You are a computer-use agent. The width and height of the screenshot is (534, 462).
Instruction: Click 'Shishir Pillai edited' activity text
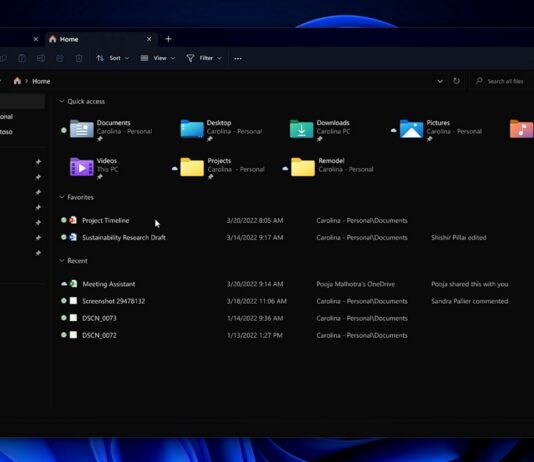tap(459, 238)
